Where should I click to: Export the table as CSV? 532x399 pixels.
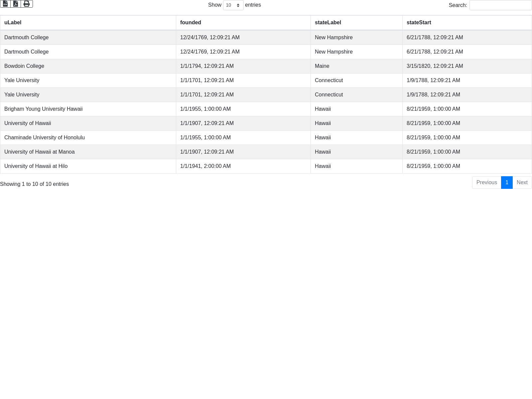[5, 4]
